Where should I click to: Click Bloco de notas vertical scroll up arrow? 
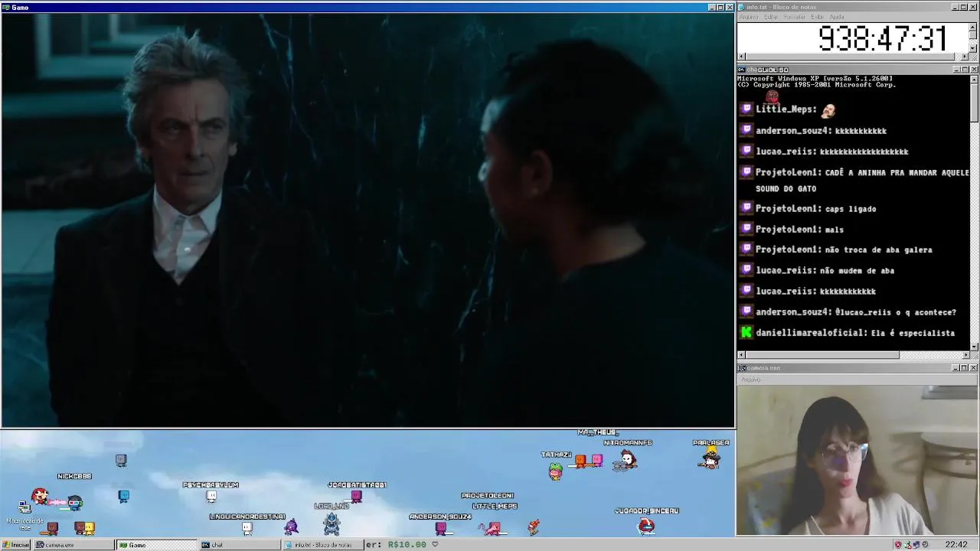[x=973, y=27]
